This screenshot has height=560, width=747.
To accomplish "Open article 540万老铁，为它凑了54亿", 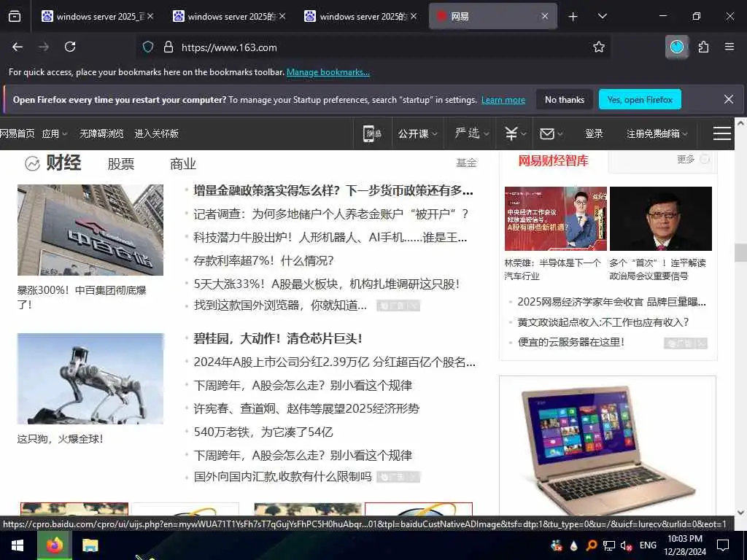I will click(x=263, y=432).
